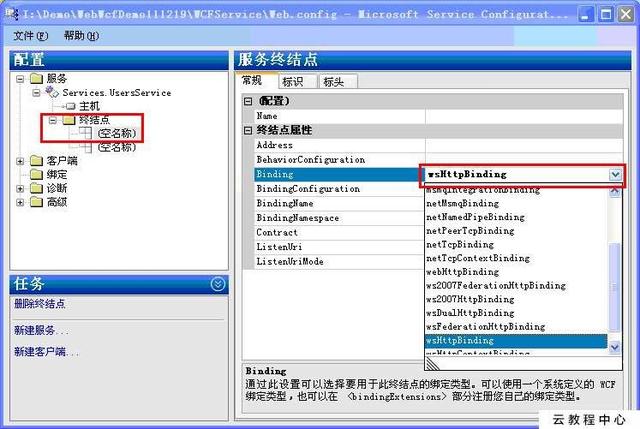
Task: Collapse the (配置) property section
Action: [x=248, y=101]
